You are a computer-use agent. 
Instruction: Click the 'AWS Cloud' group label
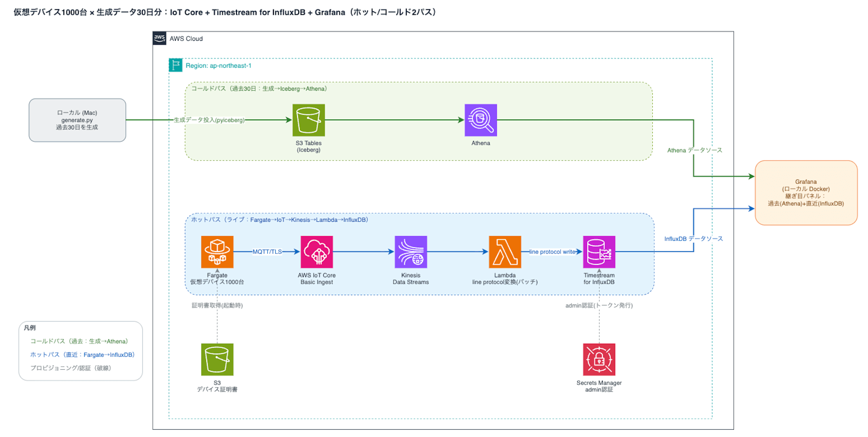click(186, 39)
